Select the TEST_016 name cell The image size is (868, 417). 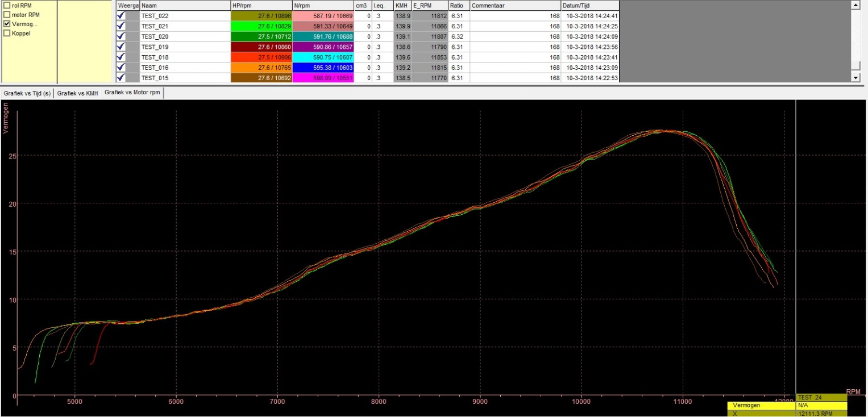click(185, 67)
